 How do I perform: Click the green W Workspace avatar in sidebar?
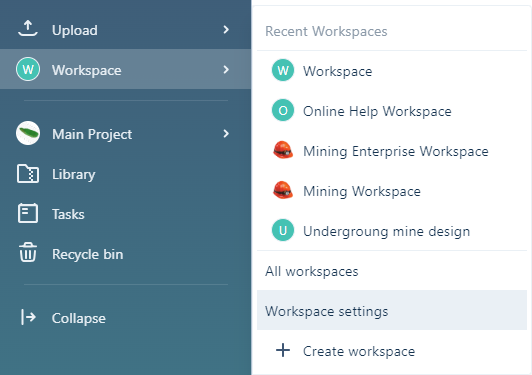(28, 69)
